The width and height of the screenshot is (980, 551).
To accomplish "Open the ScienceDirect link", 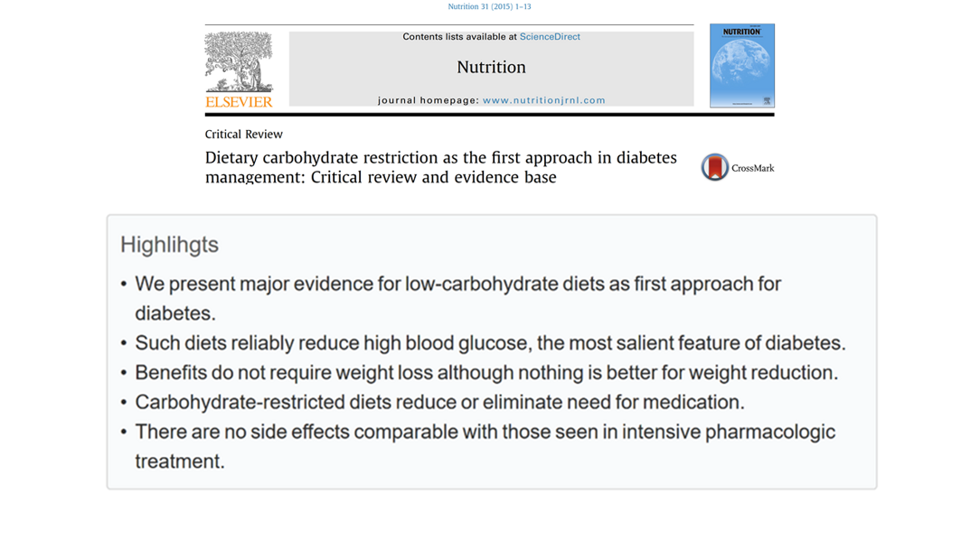I will click(x=550, y=37).
